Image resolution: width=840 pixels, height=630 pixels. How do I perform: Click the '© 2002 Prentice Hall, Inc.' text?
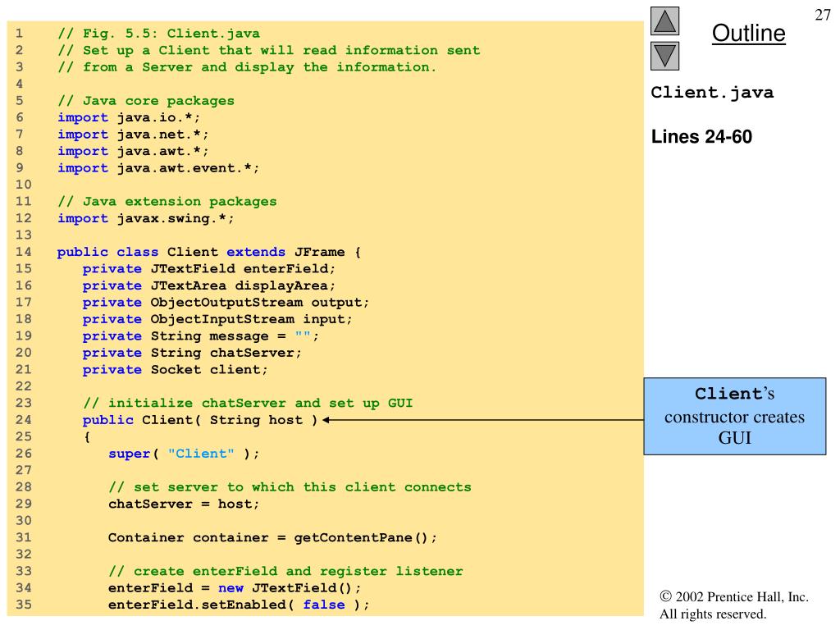coord(734,597)
